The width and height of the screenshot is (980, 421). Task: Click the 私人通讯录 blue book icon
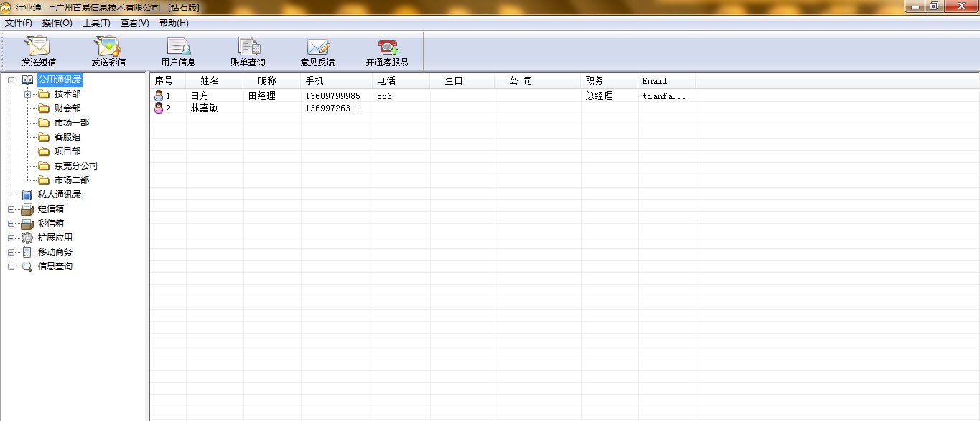coord(27,195)
